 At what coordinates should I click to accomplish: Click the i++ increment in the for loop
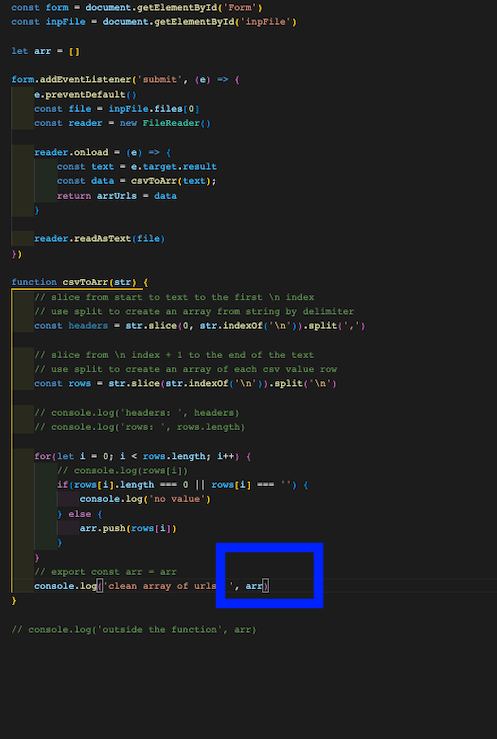point(225,456)
